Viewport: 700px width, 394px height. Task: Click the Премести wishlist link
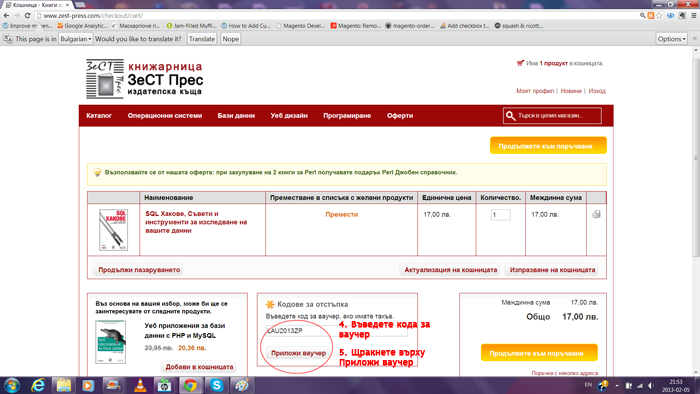pyautogui.click(x=342, y=215)
